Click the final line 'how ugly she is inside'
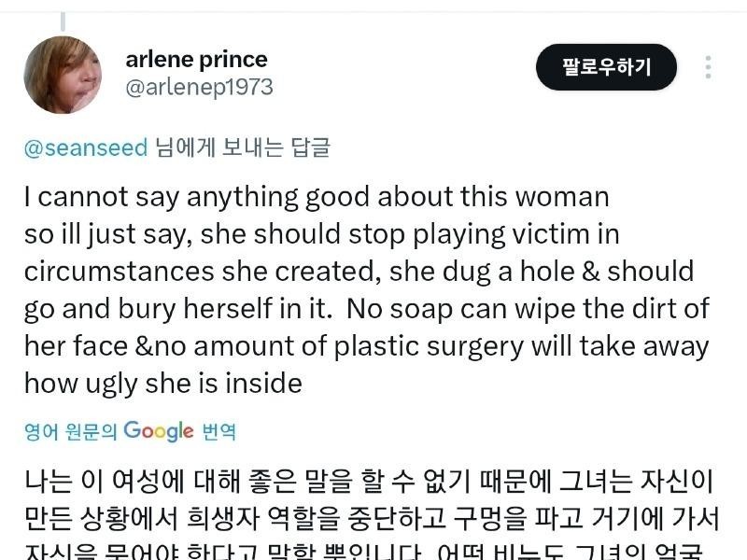This screenshot has height=560, width=747. click(162, 383)
